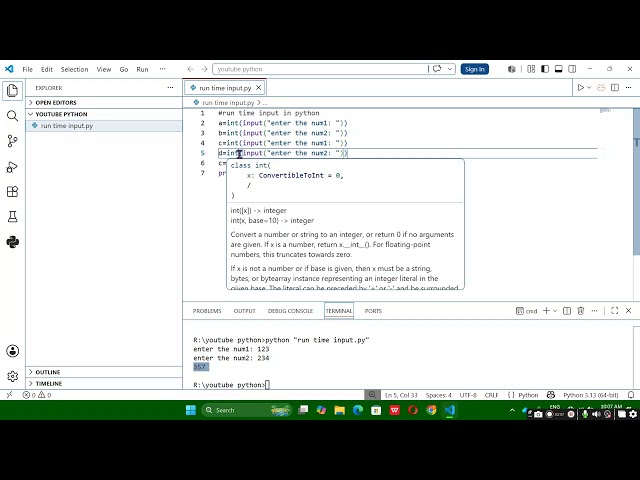The image size is (640, 480).
Task: Go back in navigation history
Action: 191,69
